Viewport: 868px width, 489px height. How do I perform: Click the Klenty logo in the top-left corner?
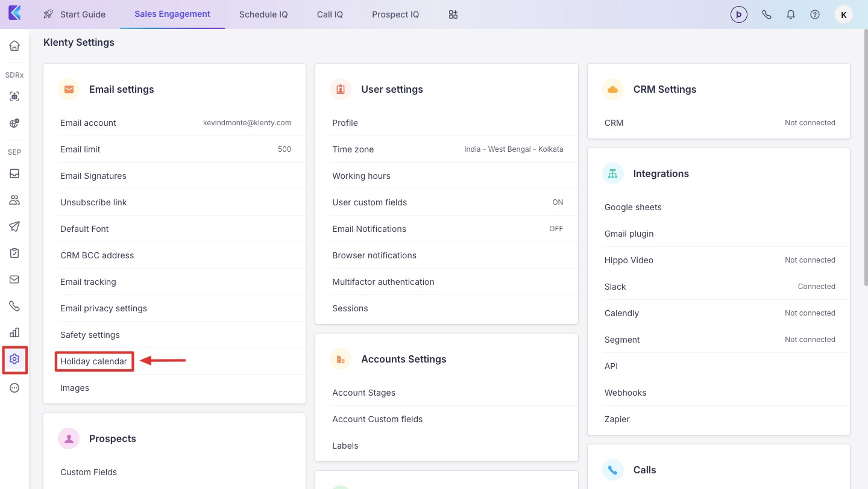point(14,13)
